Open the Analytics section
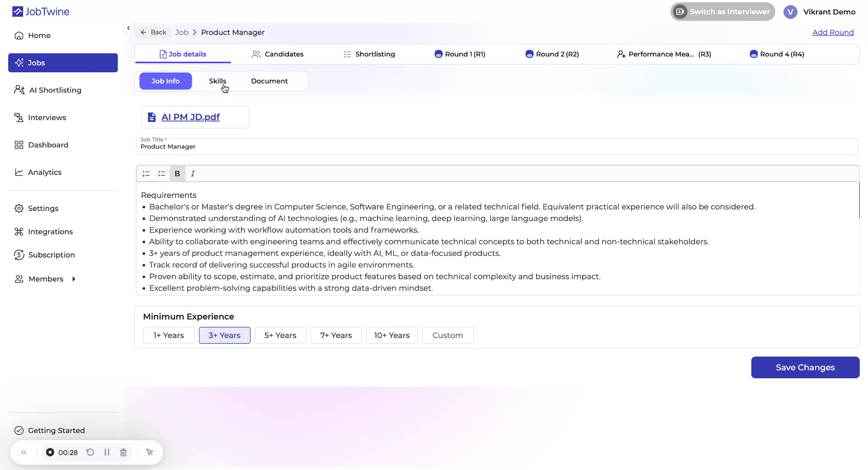 [x=45, y=172]
